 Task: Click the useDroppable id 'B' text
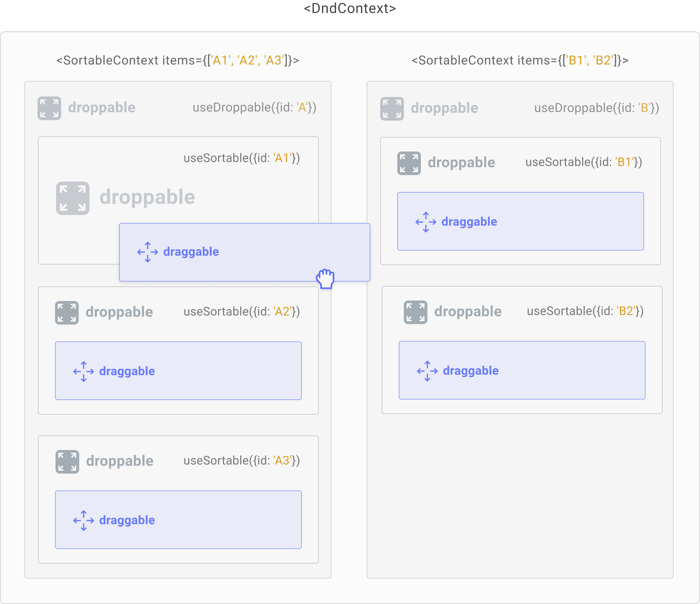[x=597, y=108]
